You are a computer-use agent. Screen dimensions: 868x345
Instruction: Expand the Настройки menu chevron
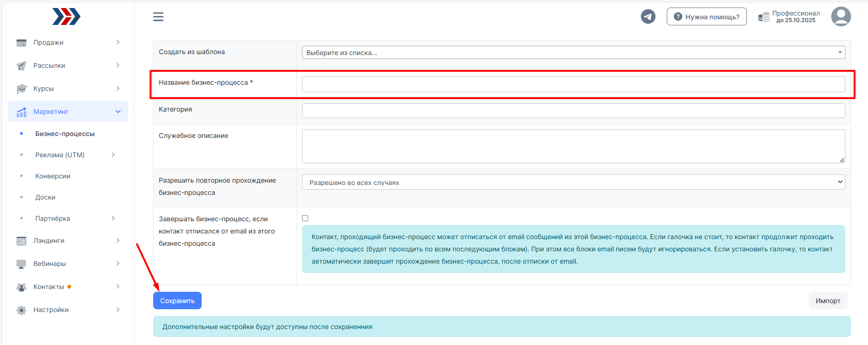(118, 310)
